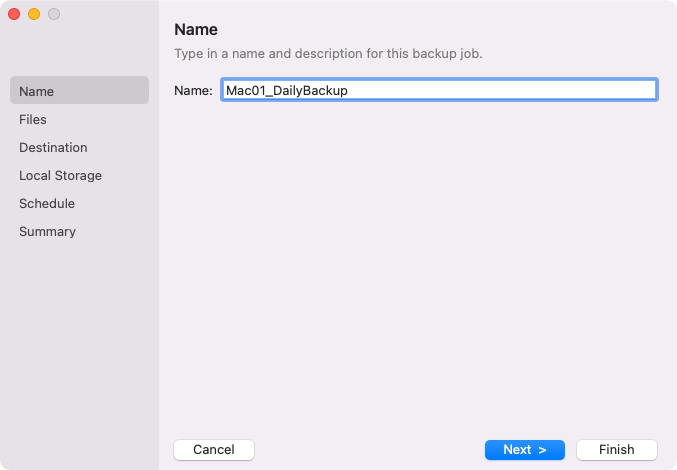The width and height of the screenshot is (677, 470).
Task: Switch to Local Storage step
Action: click(x=60, y=175)
